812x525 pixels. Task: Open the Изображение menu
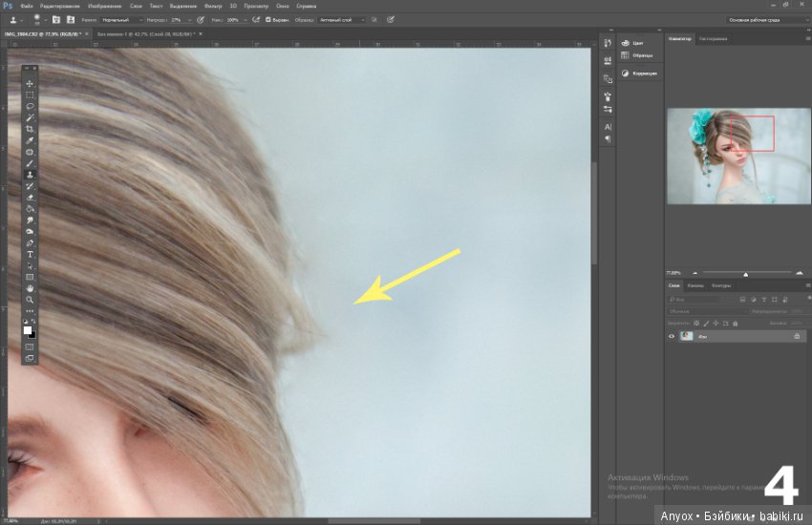click(x=105, y=7)
